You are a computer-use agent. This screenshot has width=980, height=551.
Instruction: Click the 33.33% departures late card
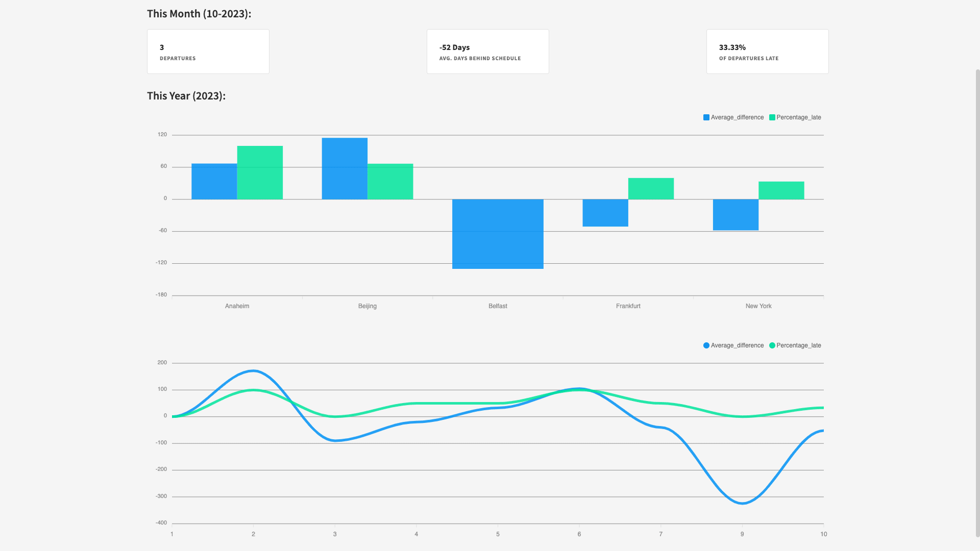tap(768, 52)
